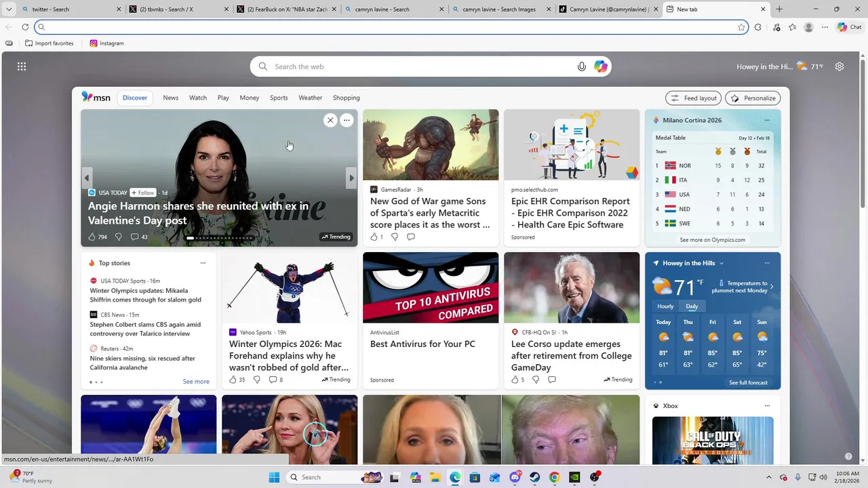The height and width of the screenshot is (488, 868).
Task: Select the Discover feed tab
Action: pos(134,98)
